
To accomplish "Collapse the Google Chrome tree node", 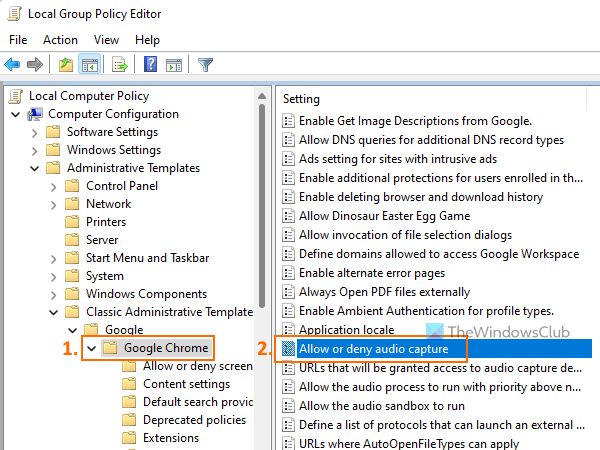I will pyautogui.click(x=91, y=348).
